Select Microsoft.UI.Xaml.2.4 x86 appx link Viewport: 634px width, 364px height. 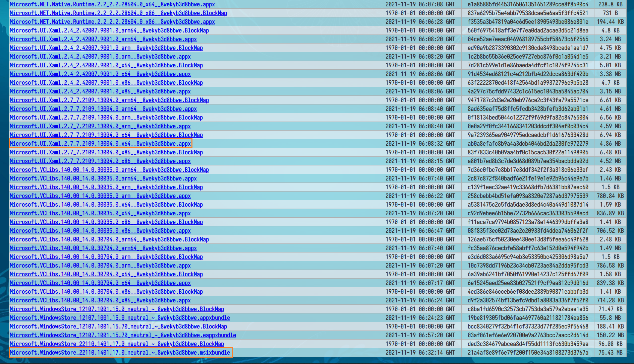[100, 91]
